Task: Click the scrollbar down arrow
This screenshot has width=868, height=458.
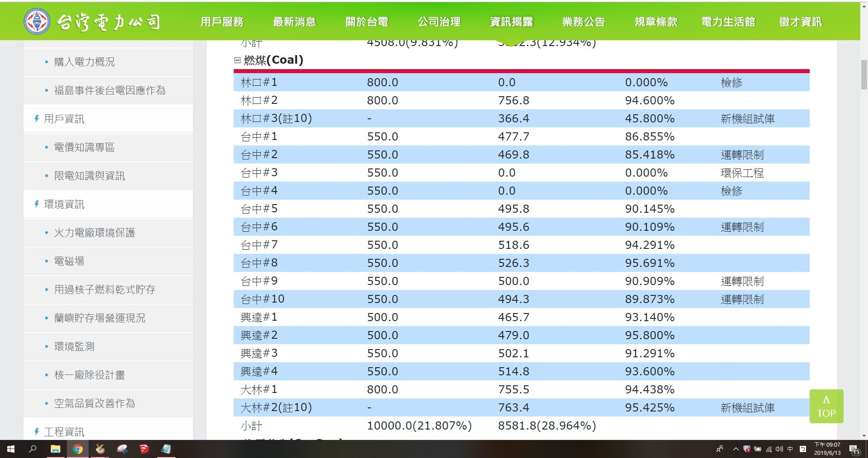Action: pos(864,436)
